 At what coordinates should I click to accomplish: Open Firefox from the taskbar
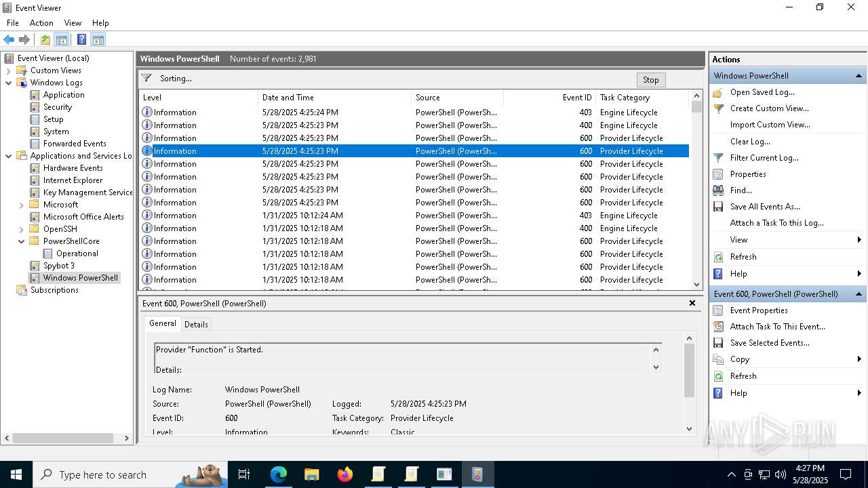tap(344, 474)
